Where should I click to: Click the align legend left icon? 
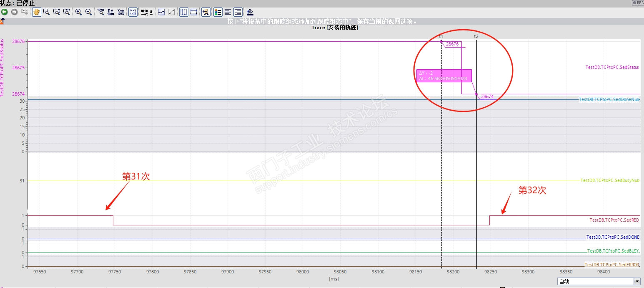(228, 12)
